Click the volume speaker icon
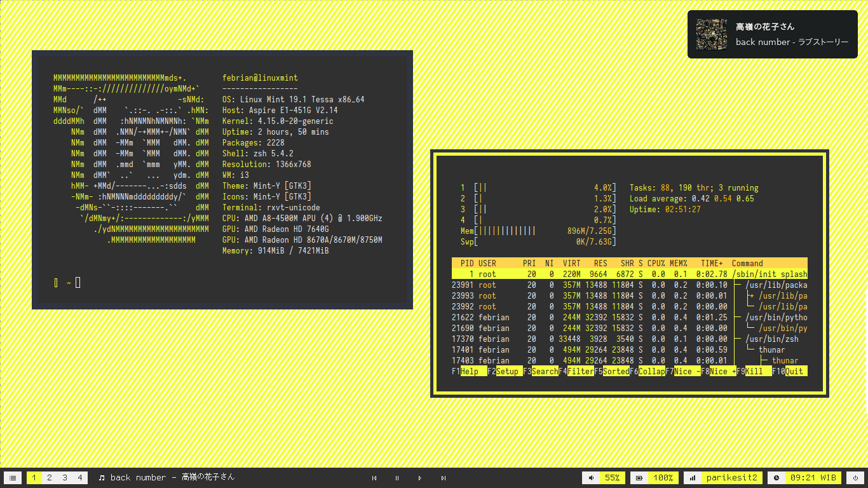 (x=591, y=478)
